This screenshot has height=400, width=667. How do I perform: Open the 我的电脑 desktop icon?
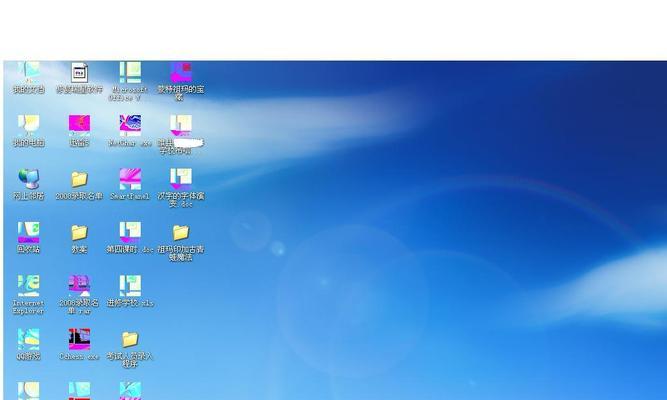click(x=29, y=131)
